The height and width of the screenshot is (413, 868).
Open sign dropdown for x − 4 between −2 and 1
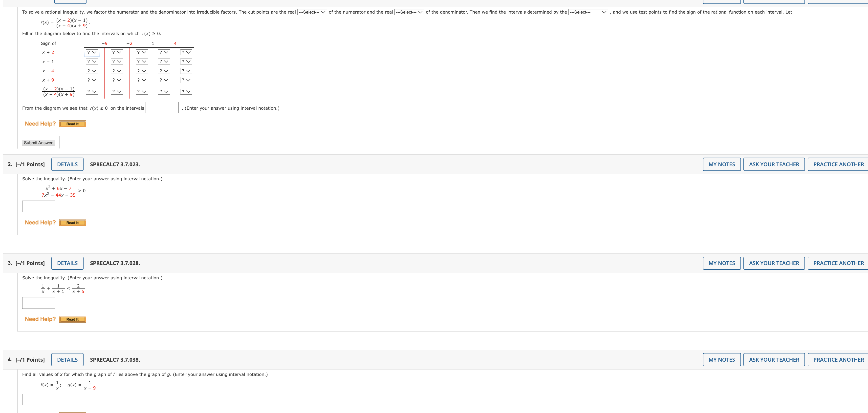point(142,71)
